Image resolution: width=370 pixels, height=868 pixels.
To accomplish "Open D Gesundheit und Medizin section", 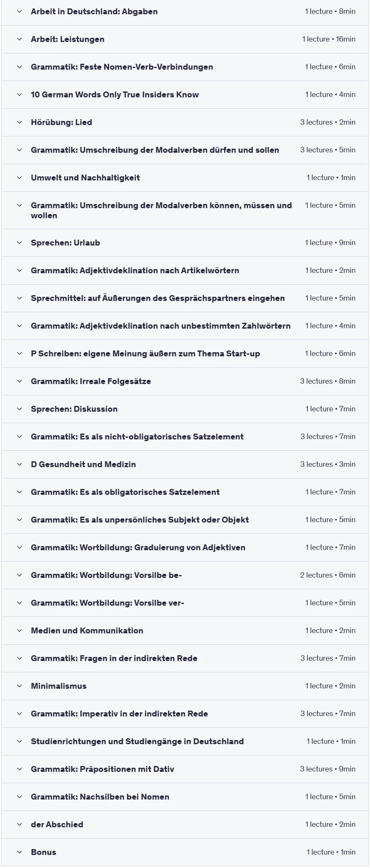I will pos(185,465).
